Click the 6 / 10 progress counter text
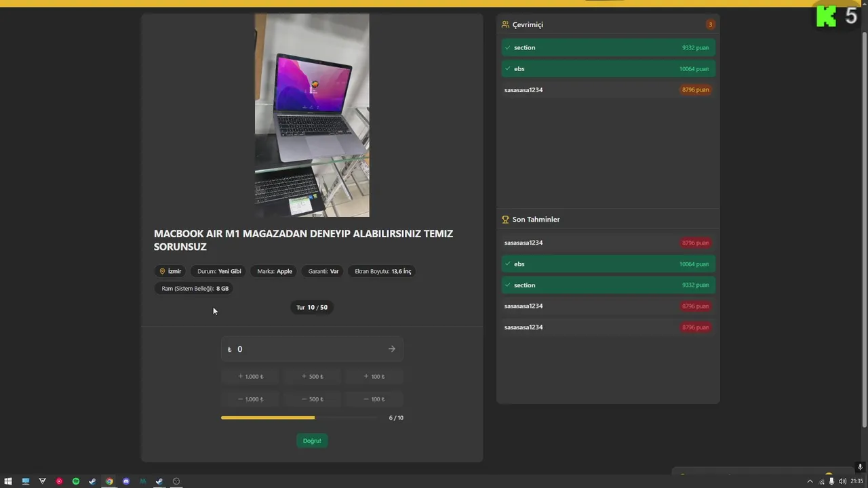868x488 pixels. [396, 418]
